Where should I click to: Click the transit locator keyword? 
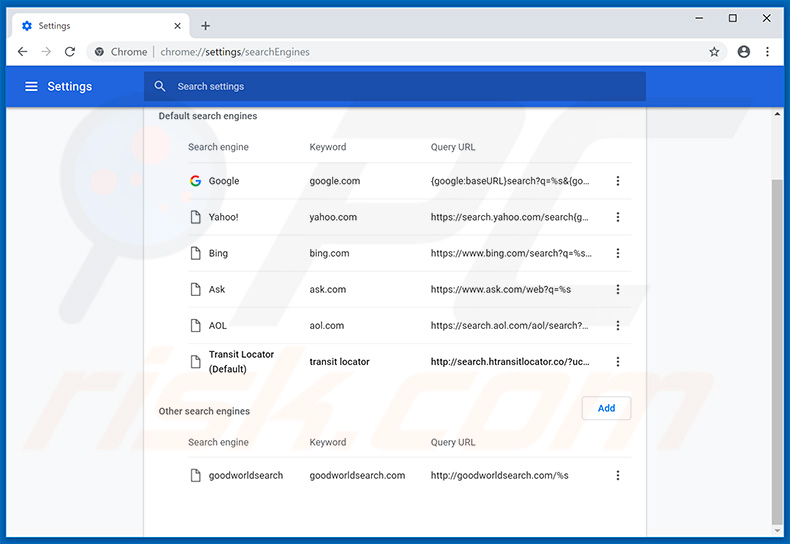[339, 362]
